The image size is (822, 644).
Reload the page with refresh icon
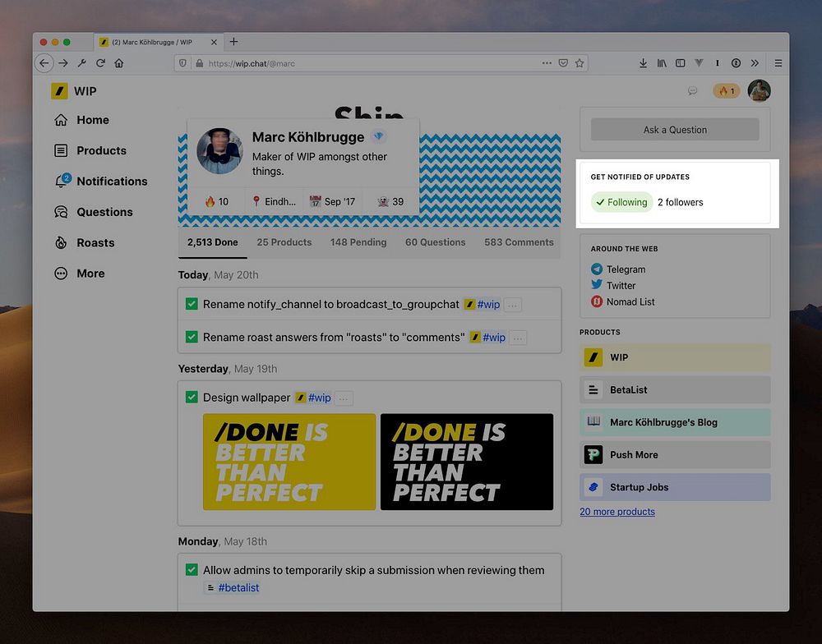click(x=100, y=63)
